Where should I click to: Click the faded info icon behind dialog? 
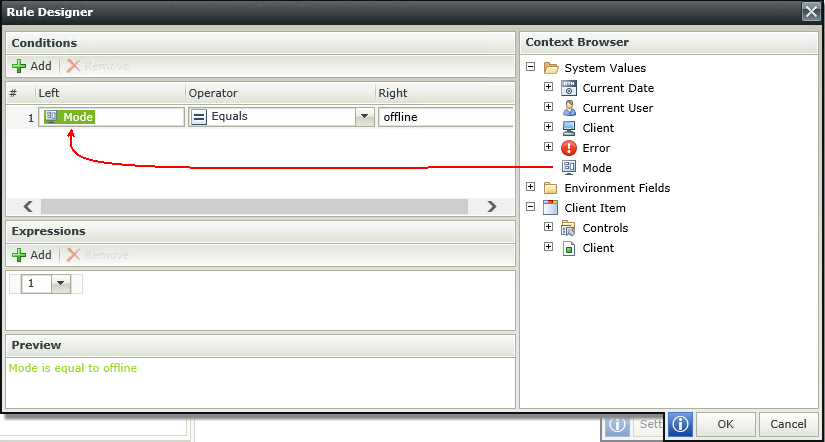[617, 424]
